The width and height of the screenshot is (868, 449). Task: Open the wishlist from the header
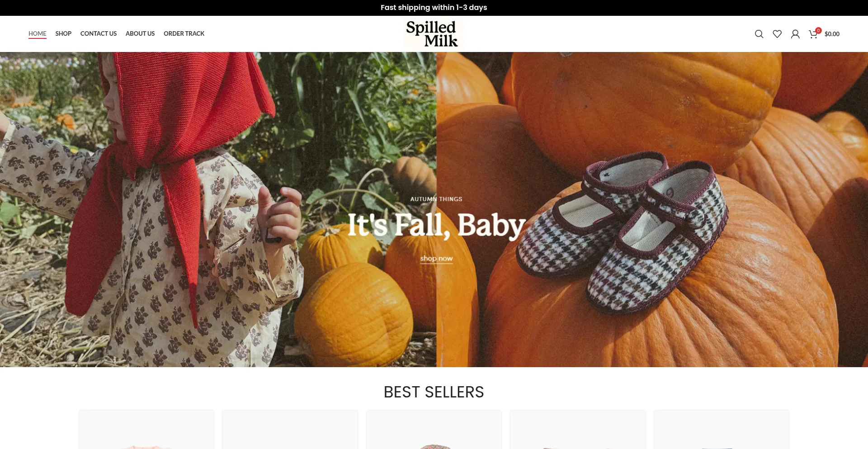(777, 34)
